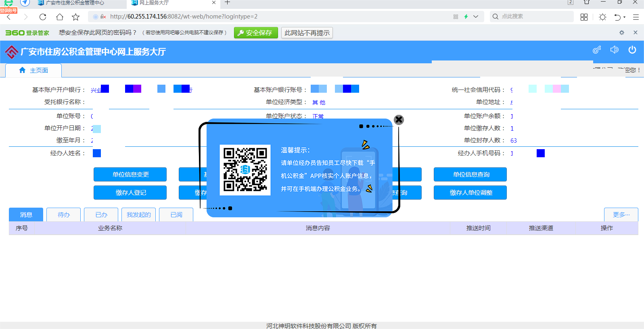Open the browser extensions grid icon
The height and width of the screenshot is (329, 644).
[x=584, y=17]
